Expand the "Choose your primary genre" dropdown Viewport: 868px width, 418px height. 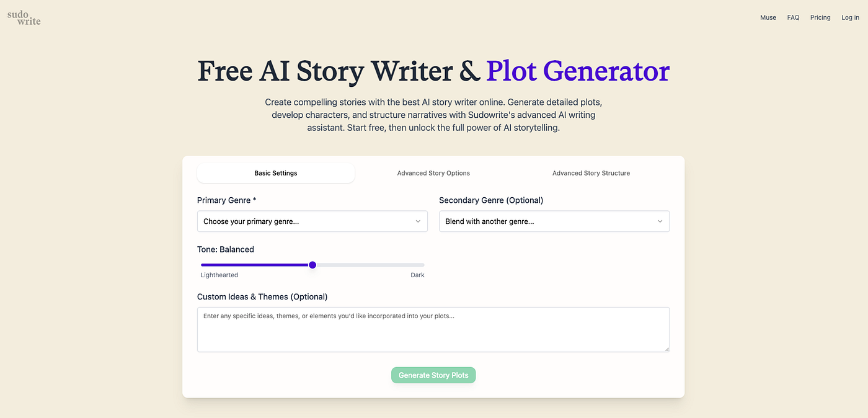coord(312,221)
